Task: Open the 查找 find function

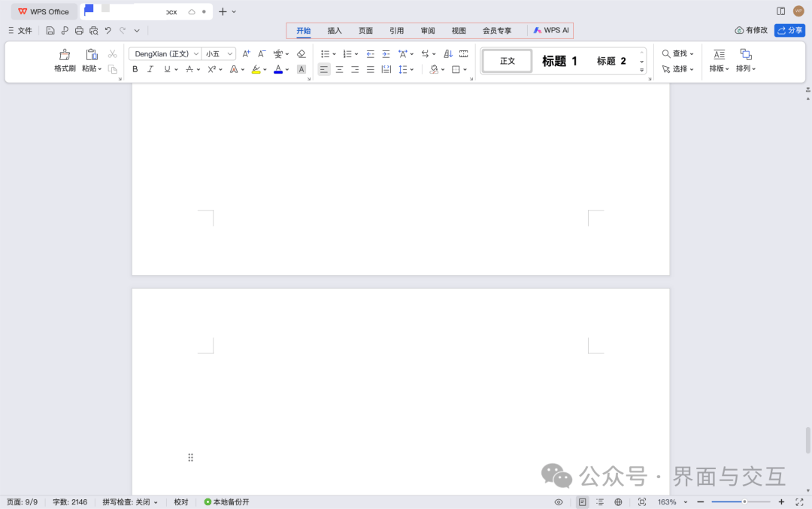Action: tap(677, 53)
